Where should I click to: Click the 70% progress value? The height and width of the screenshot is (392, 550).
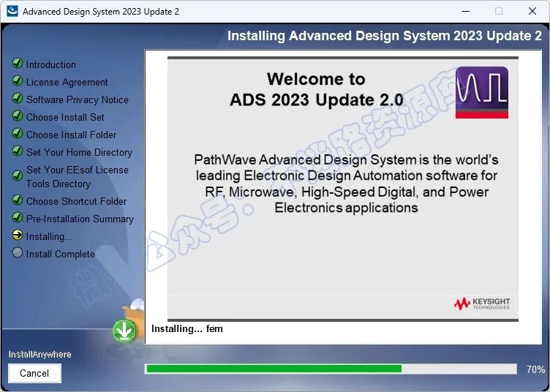tap(535, 369)
